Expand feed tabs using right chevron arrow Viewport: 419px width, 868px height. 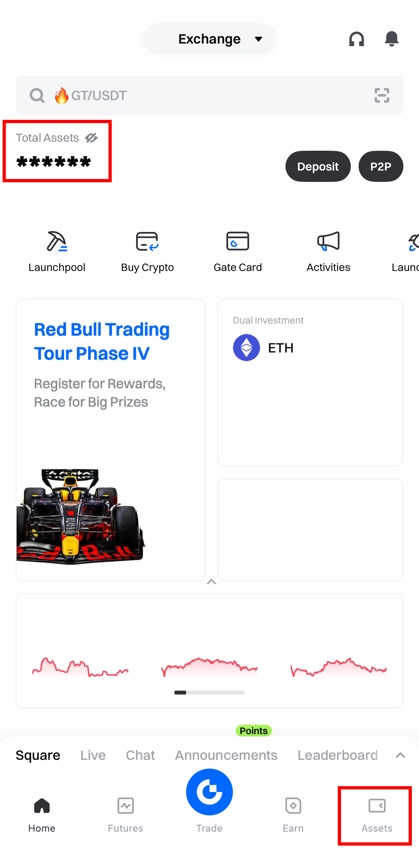(x=400, y=755)
